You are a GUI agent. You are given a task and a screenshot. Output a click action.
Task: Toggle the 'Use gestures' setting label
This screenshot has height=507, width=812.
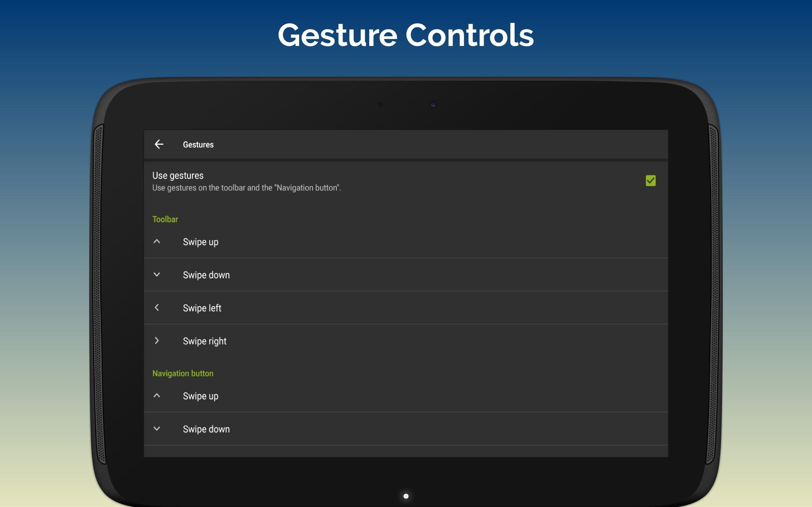click(x=178, y=175)
